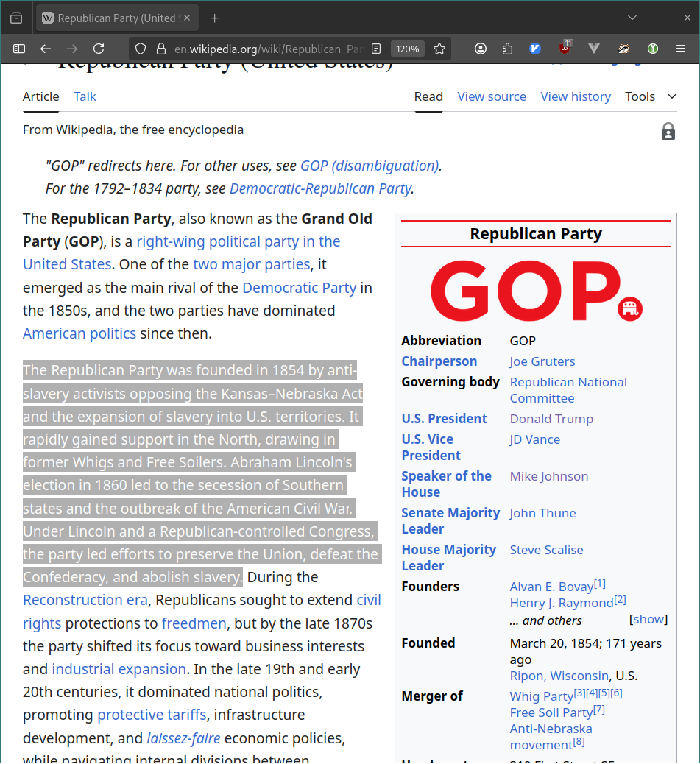Follow the freedmen link
Image resolution: width=700 pixels, height=764 pixels.
coord(194,623)
